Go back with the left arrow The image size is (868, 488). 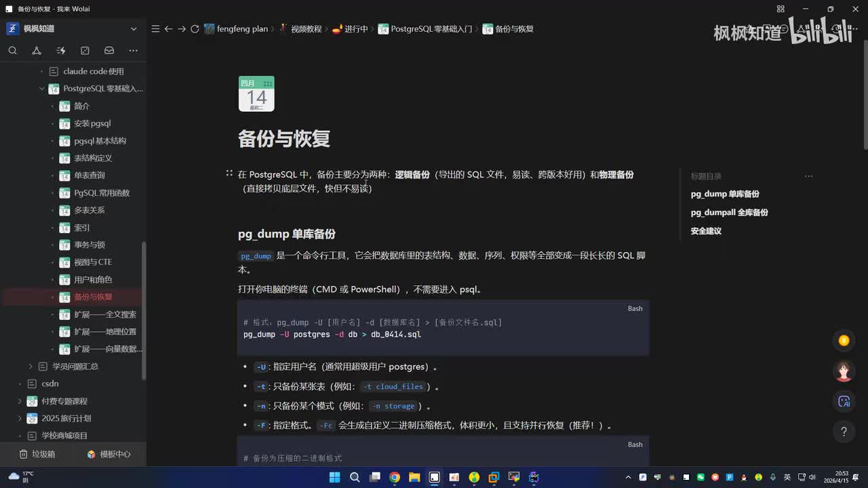pyautogui.click(x=168, y=29)
